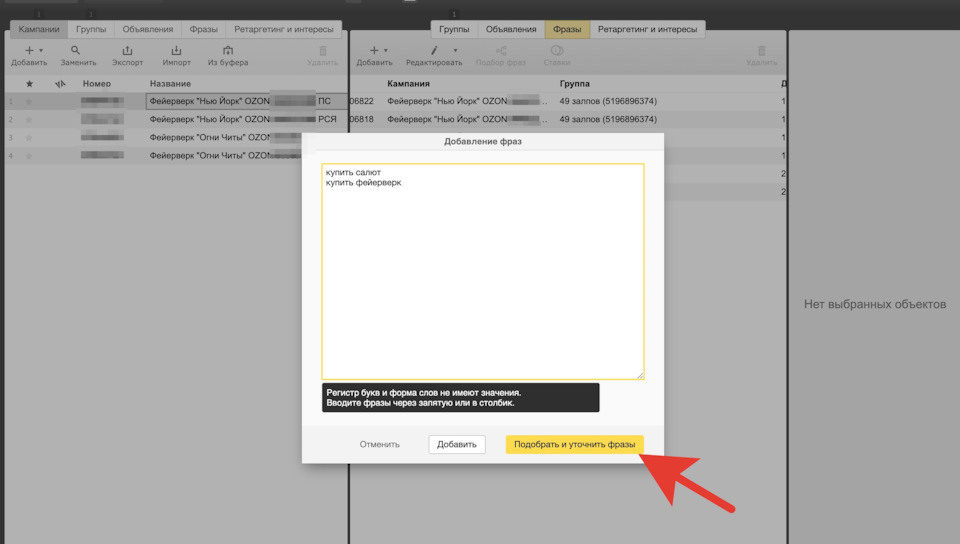
Task: Click group cell 49 залпов in row 06818
Action: (608, 119)
